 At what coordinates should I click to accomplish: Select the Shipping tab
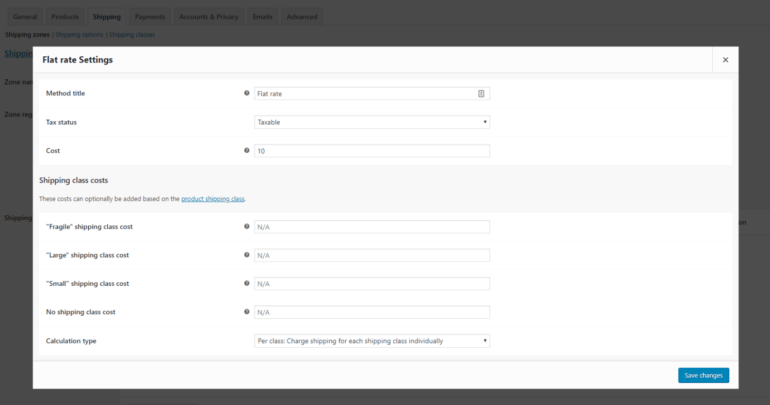(x=107, y=17)
